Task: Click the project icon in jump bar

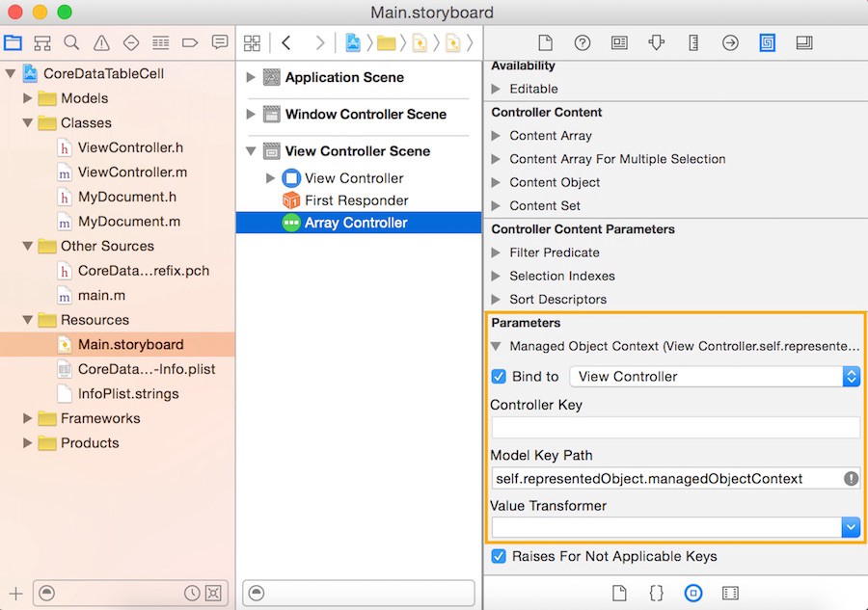Action: click(x=353, y=42)
